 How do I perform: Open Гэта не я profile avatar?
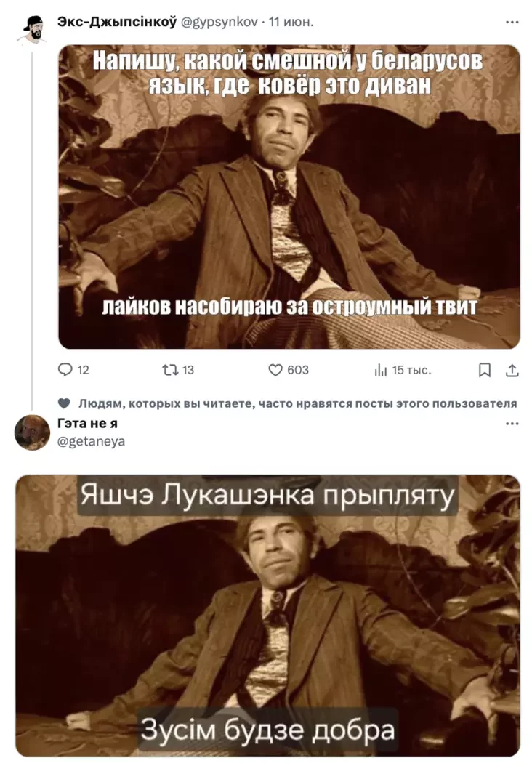pyautogui.click(x=32, y=432)
